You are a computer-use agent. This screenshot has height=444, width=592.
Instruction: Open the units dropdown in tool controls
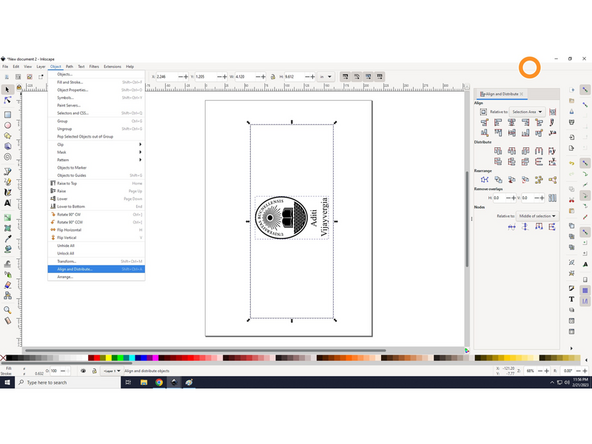click(x=325, y=77)
